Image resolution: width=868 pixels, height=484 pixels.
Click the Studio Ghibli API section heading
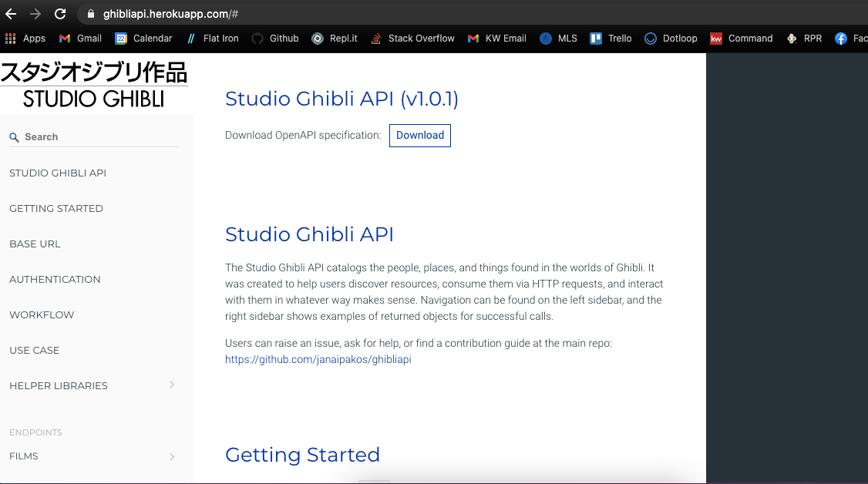click(309, 234)
